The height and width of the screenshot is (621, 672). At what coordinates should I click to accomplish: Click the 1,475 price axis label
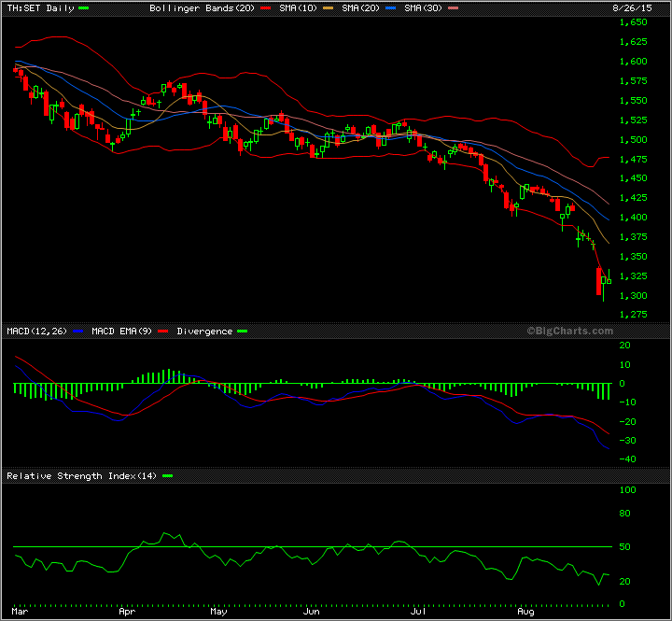click(634, 159)
